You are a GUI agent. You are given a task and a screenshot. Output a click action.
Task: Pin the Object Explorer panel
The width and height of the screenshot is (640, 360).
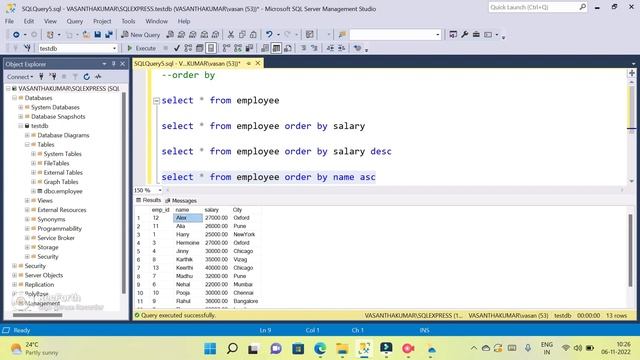click(x=113, y=64)
